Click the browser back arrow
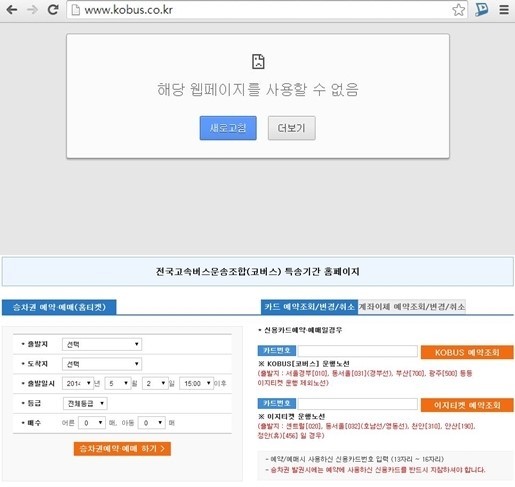Screen dimensions: 515x487 [x=12, y=10]
